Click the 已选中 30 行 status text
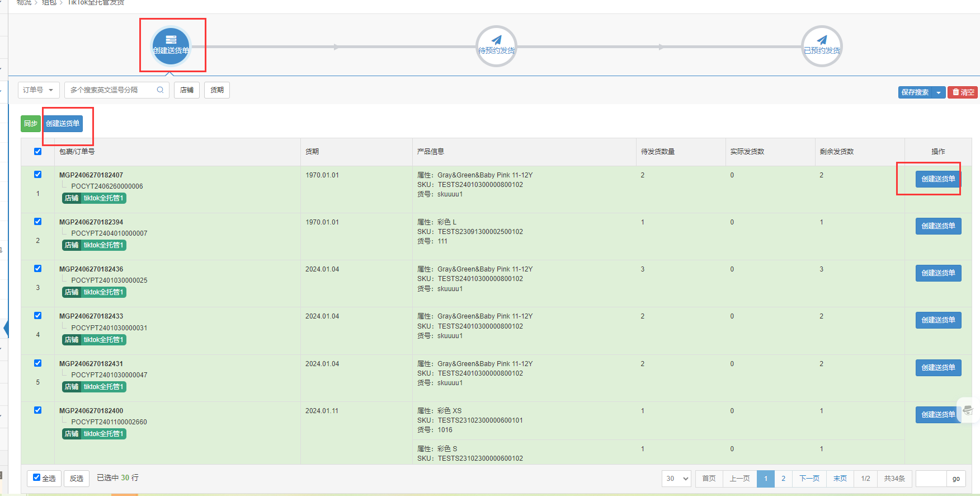Viewport: 980px width, 496px height. coord(117,478)
